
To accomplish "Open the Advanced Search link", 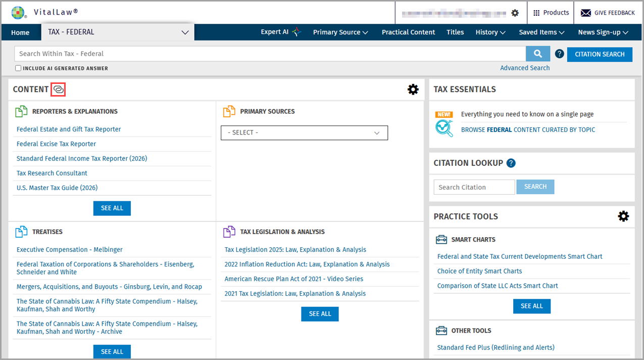I will 525,68.
